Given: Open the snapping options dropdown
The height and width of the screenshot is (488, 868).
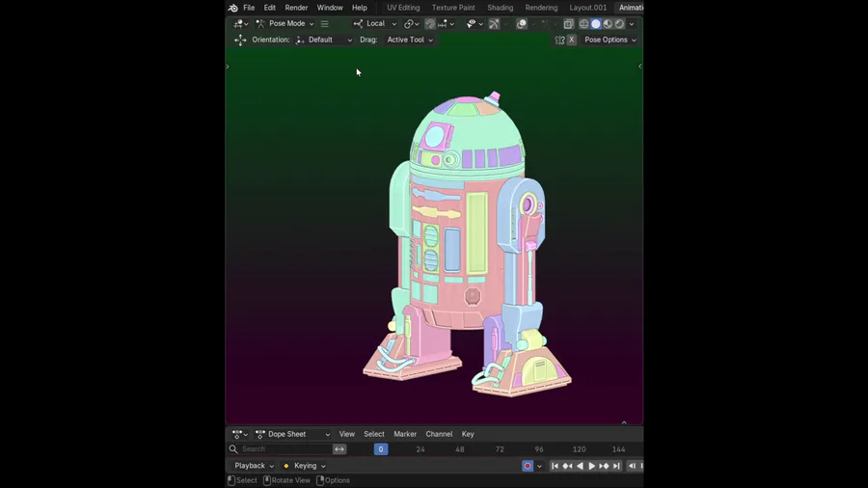Looking at the screenshot, I should pyautogui.click(x=447, y=24).
